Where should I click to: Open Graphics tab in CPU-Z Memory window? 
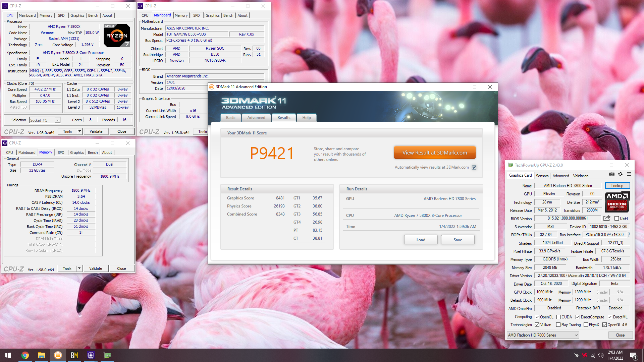(x=77, y=153)
